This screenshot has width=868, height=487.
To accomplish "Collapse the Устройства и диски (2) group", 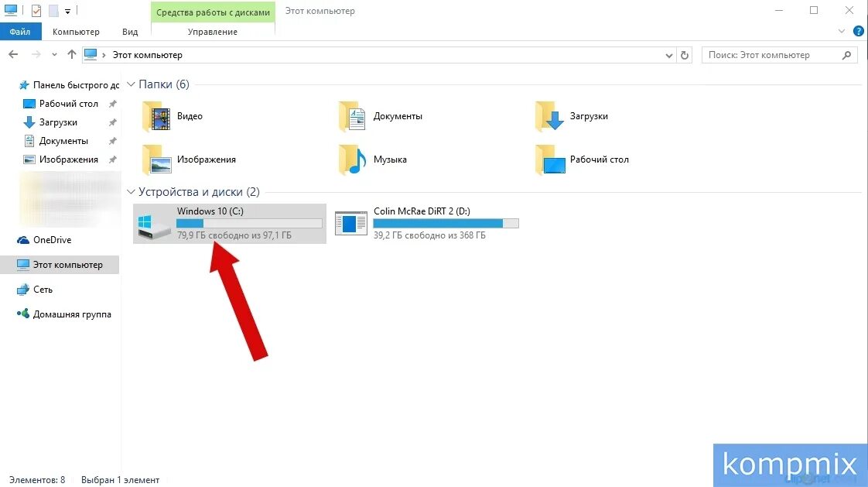I will point(131,192).
